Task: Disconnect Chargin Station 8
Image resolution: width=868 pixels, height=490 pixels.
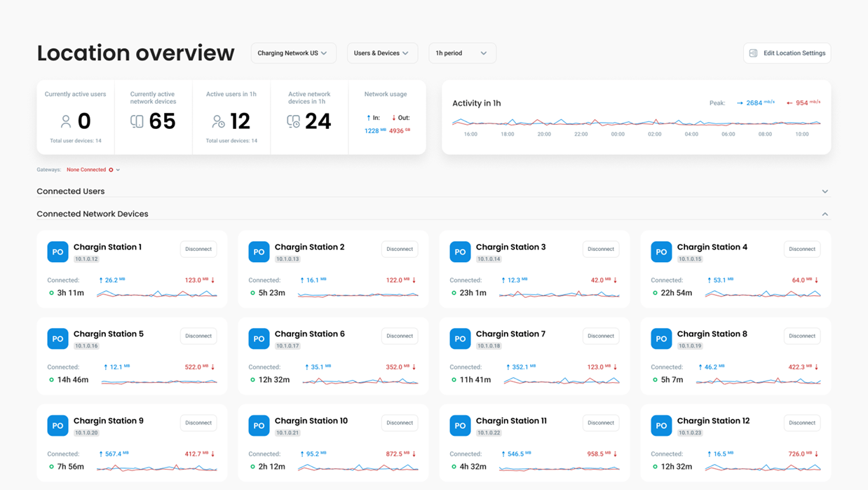Action: [802, 336]
